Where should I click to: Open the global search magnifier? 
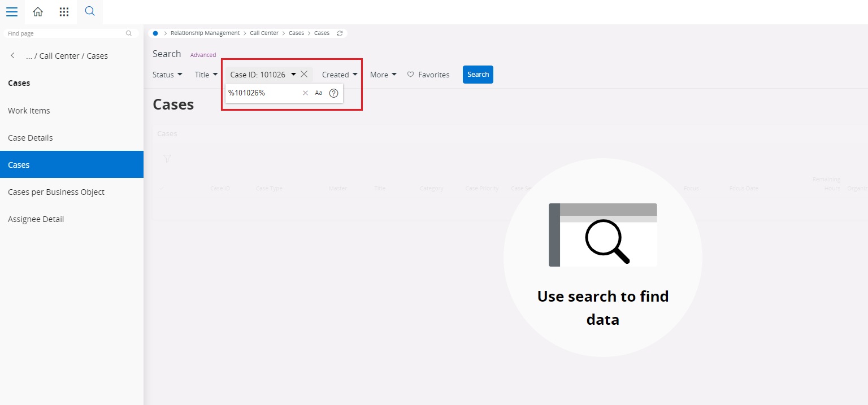tap(89, 11)
